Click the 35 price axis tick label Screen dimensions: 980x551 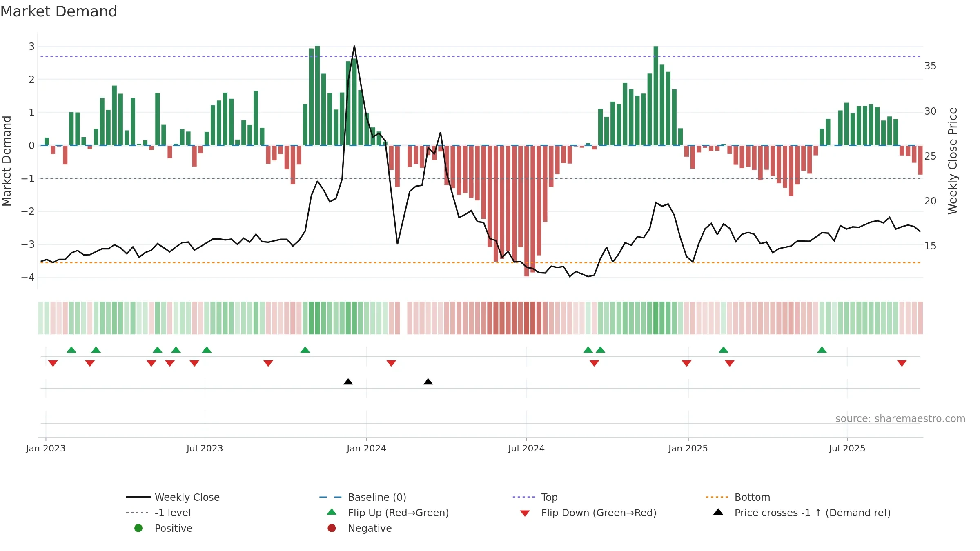930,66
